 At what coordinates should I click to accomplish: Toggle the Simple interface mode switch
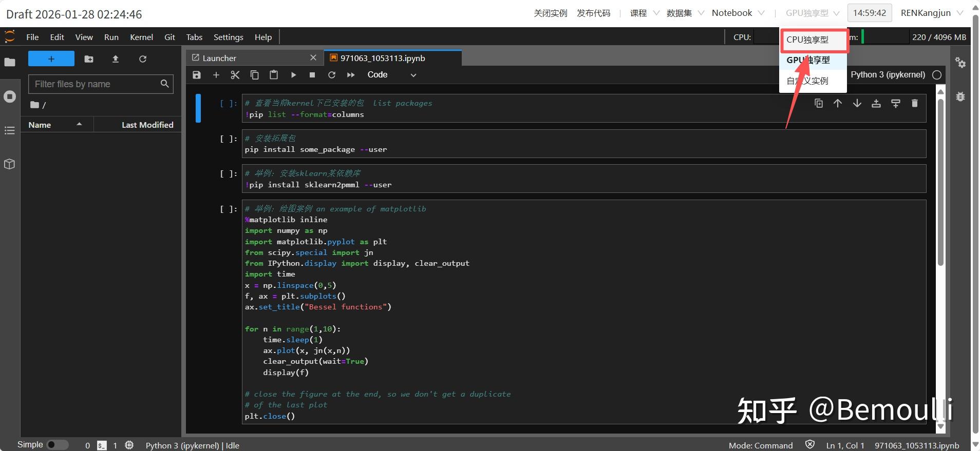coord(58,445)
